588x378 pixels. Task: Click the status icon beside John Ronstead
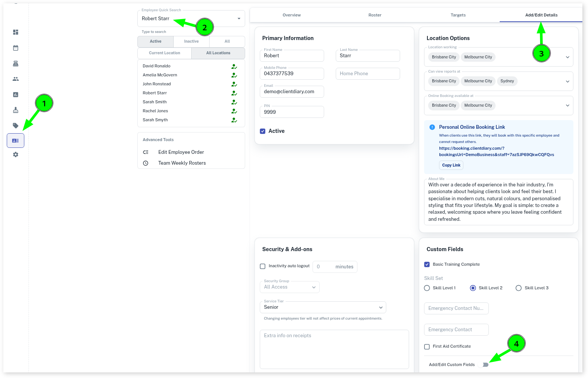coord(234,84)
